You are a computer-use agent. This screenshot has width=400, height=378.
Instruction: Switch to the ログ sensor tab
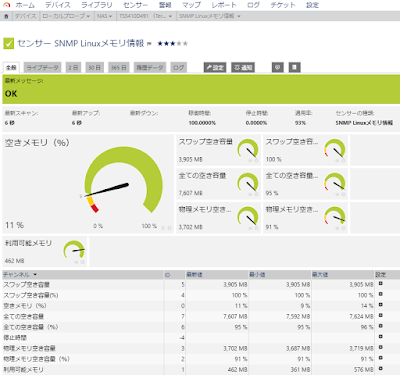(178, 67)
